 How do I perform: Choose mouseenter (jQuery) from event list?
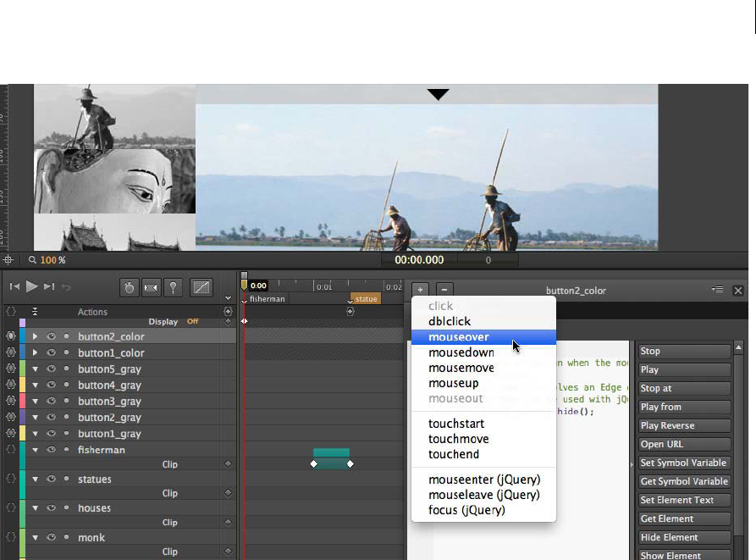pos(483,480)
